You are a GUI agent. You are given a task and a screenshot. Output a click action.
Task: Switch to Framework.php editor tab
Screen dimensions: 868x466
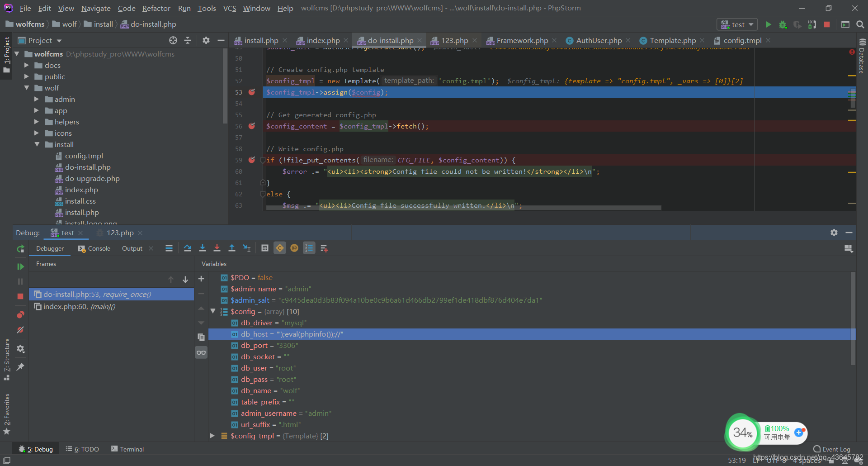coord(522,41)
